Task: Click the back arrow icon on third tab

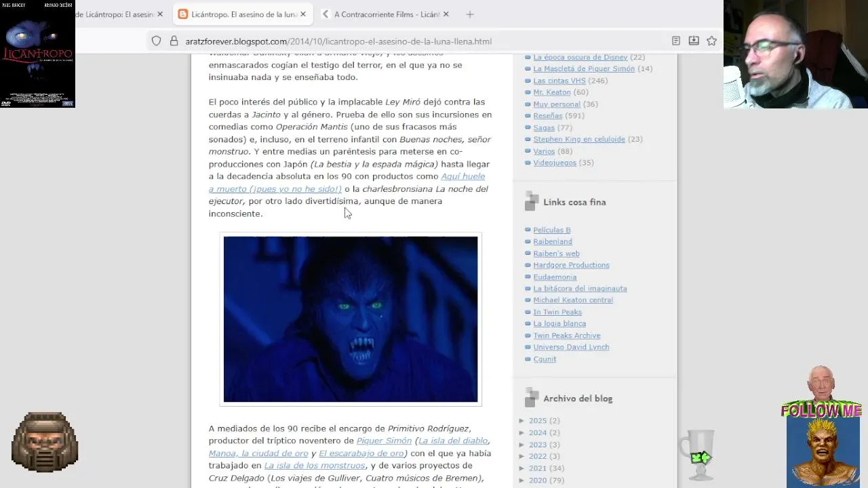Action: point(325,14)
